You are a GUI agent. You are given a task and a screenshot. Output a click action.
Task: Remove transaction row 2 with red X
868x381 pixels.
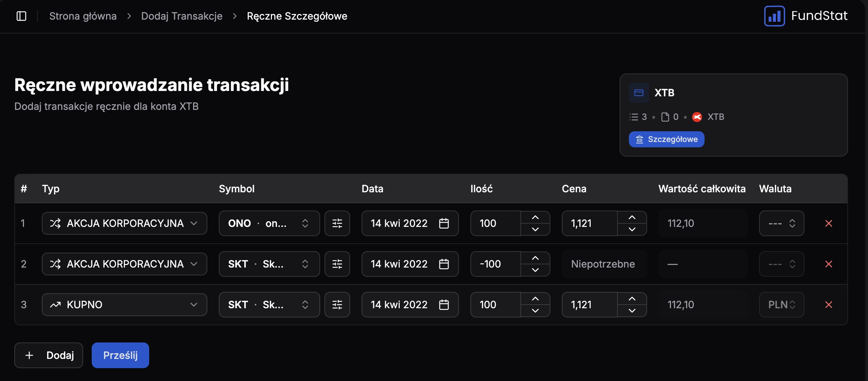[829, 264]
